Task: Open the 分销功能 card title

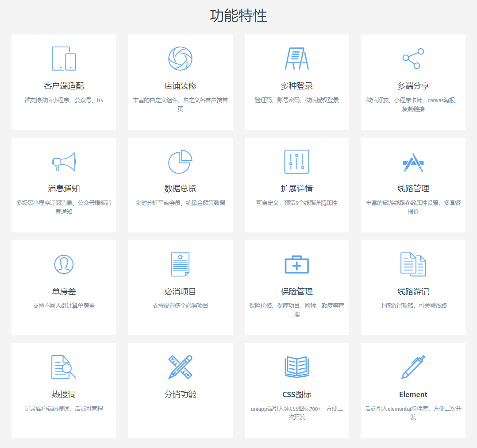Action: [x=180, y=394]
